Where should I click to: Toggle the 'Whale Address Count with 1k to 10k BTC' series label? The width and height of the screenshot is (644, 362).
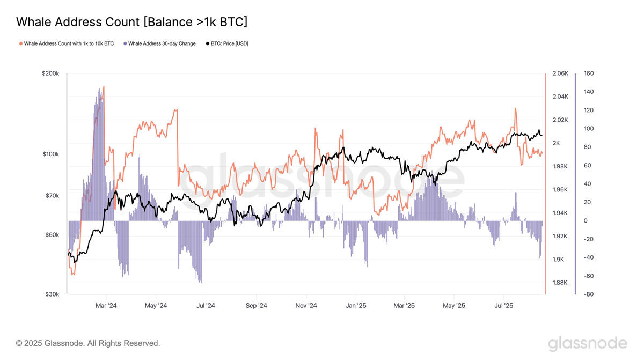point(69,43)
